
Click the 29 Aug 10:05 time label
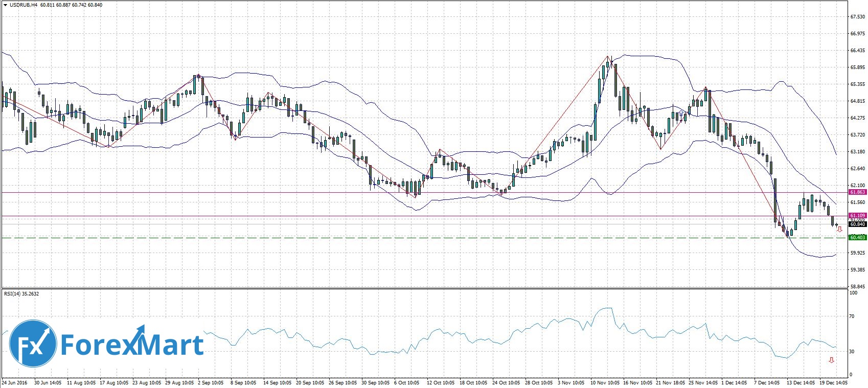coord(180,382)
